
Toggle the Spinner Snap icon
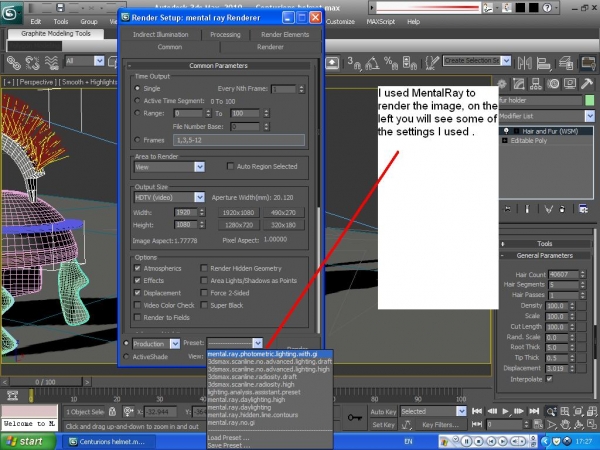[x=410, y=63]
